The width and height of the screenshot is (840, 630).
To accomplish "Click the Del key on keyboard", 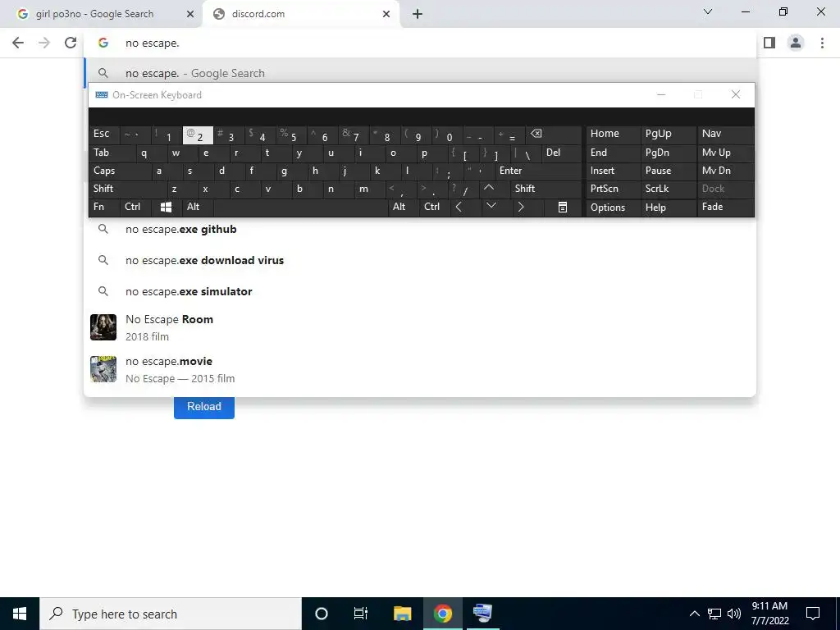I will [x=561, y=153].
